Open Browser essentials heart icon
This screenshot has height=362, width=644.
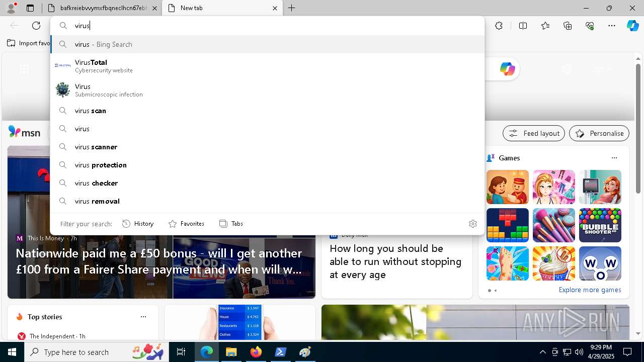pos(590,26)
